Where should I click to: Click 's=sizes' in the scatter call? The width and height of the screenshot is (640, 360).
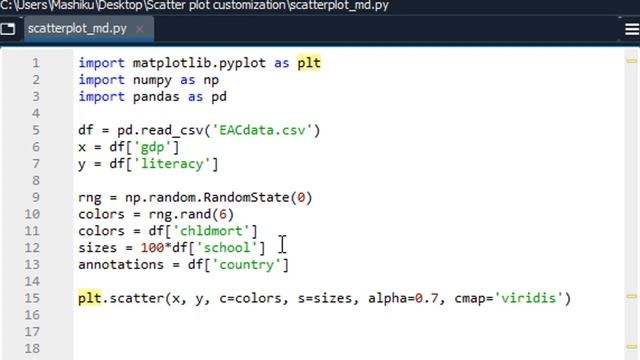coord(325,298)
